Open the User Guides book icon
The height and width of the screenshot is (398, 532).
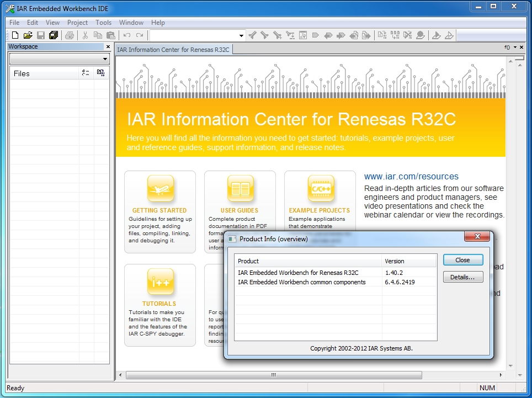[241, 189]
